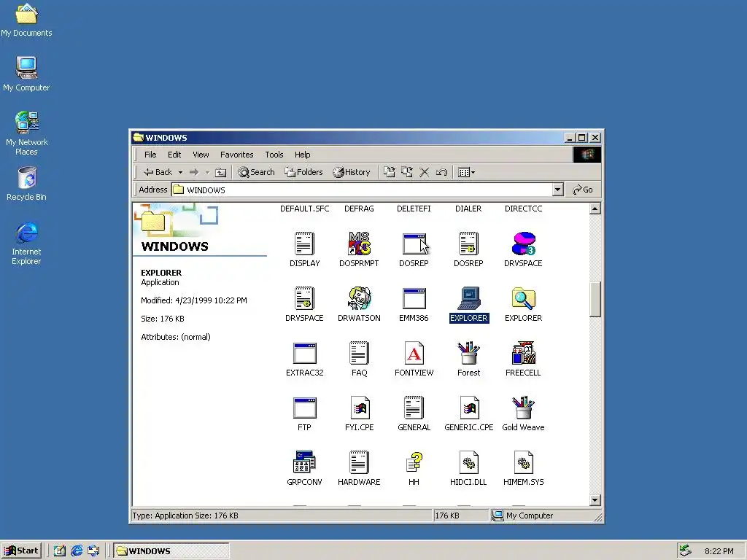Click the History button

tap(352, 172)
